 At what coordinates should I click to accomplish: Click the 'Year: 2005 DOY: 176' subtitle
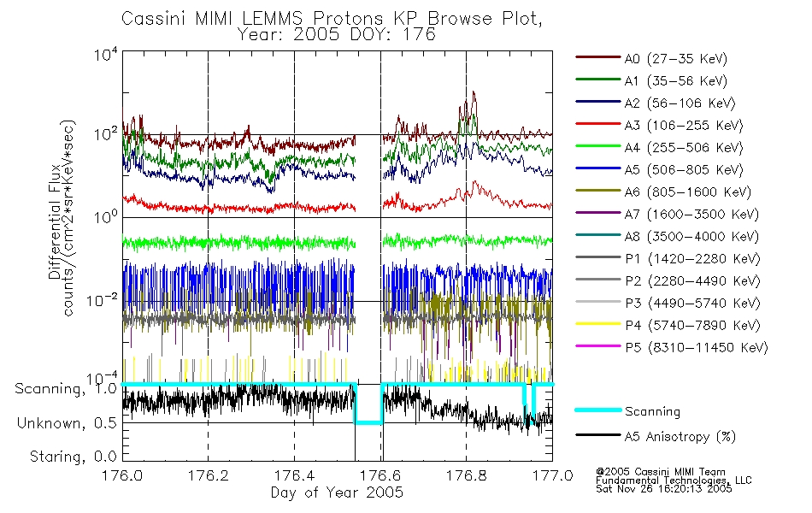(x=337, y=35)
